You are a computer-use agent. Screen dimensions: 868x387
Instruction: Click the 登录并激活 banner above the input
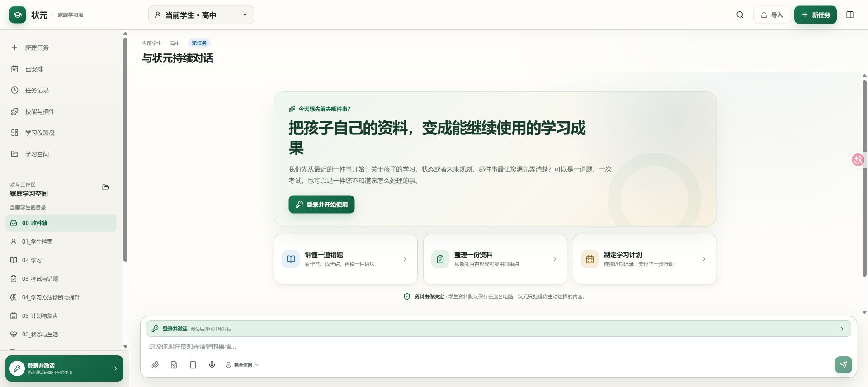pyautogui.click(x=498, y=329)
